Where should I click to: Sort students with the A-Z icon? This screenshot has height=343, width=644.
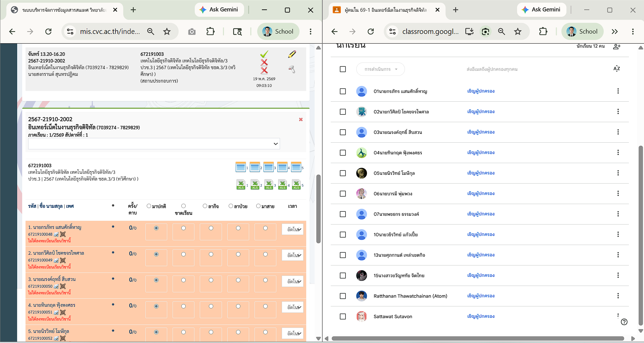coord(617,69)
